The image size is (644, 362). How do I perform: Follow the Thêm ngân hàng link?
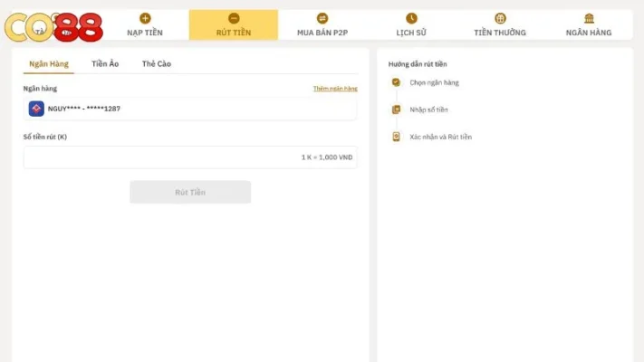[335, 89]
